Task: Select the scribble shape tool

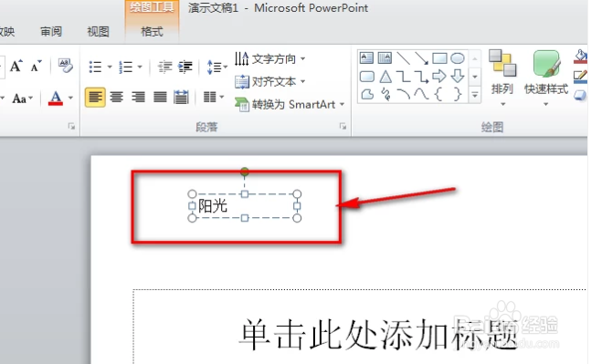Action: (385, 94)
